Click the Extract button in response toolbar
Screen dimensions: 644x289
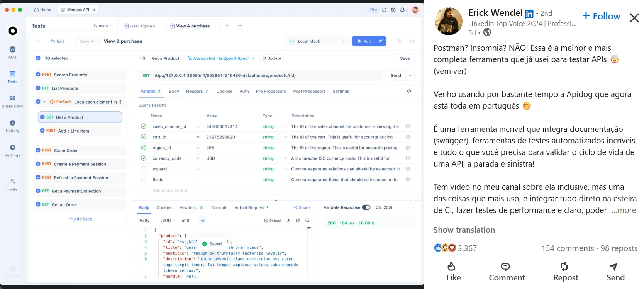273,221
